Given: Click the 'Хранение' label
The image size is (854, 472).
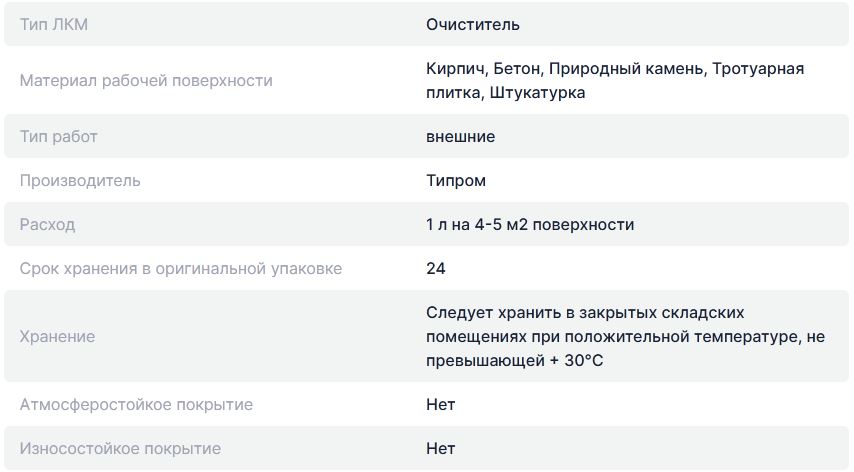Looking at the screenshot, I should click(x=58, y=337).
